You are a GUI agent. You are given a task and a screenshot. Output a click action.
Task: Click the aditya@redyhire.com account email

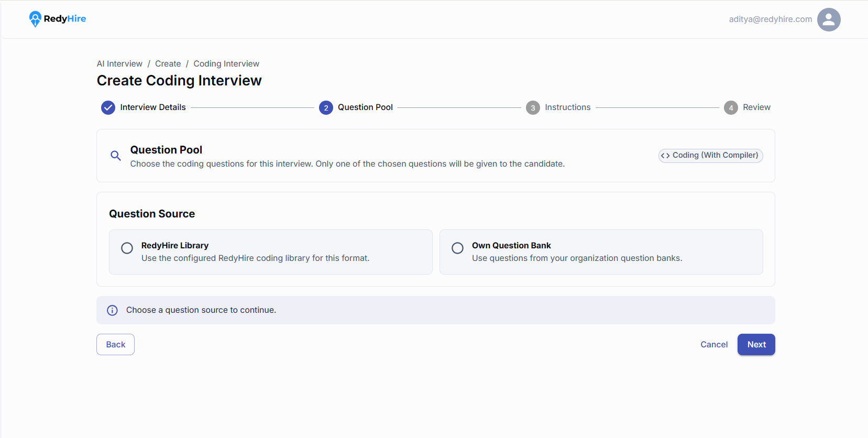click(x=770, y=19)
